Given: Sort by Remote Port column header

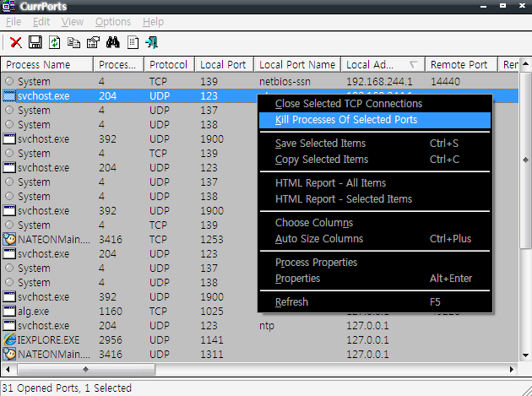Looking at the screenshot, I should click(461, 64).
